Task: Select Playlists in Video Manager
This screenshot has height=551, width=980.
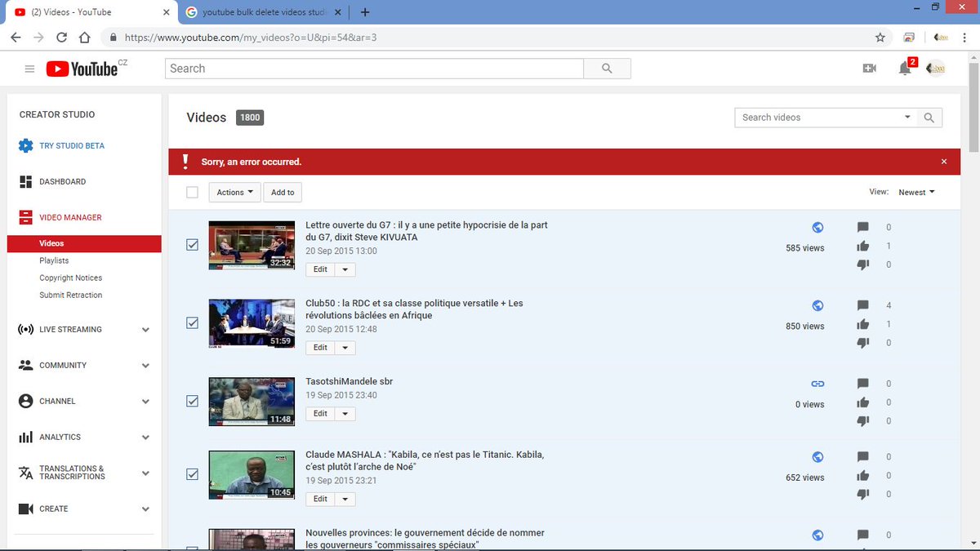Action: (54, 260)
